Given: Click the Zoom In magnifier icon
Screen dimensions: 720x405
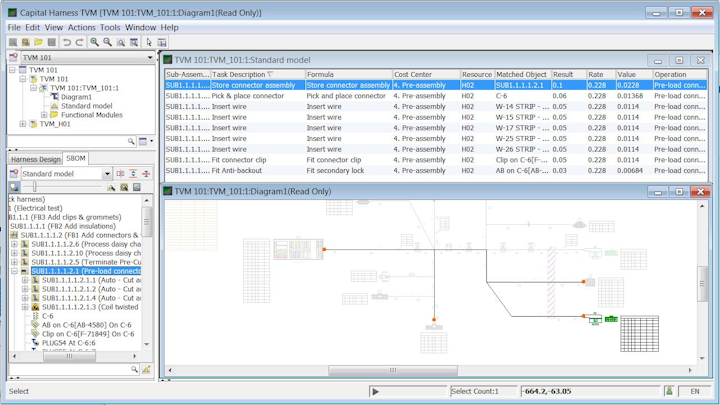Looking at the screenshot, I should (95, 42).
